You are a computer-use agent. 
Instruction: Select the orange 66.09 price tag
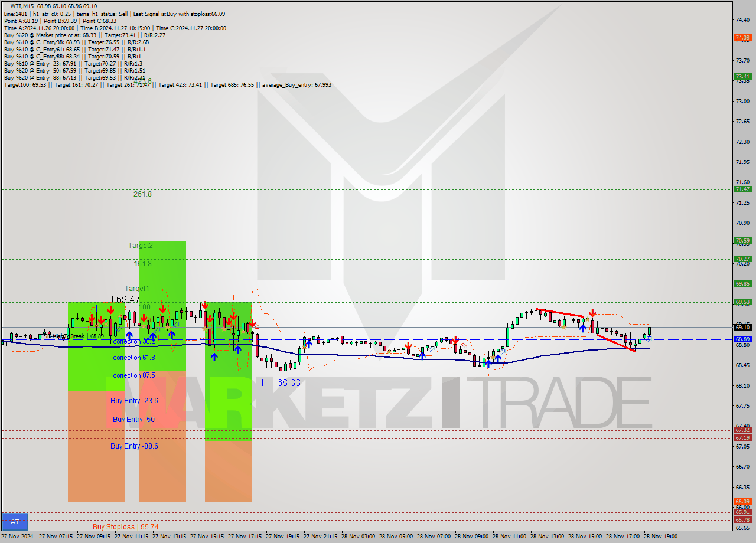(742, 501)
